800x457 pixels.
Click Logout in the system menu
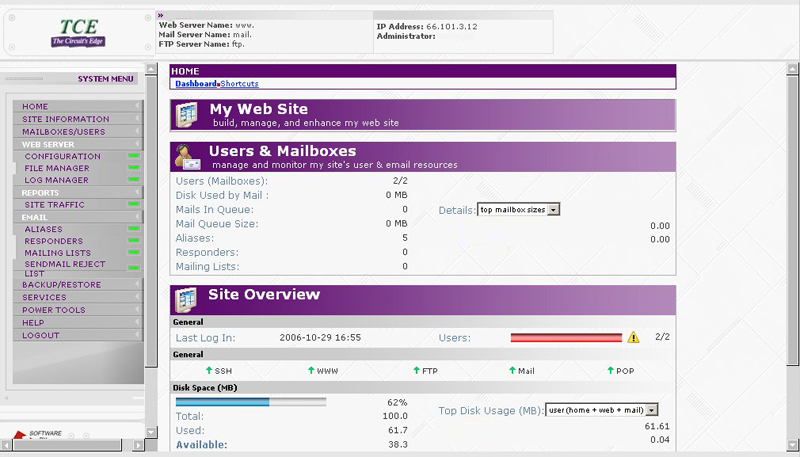click(x=41, y=335)
